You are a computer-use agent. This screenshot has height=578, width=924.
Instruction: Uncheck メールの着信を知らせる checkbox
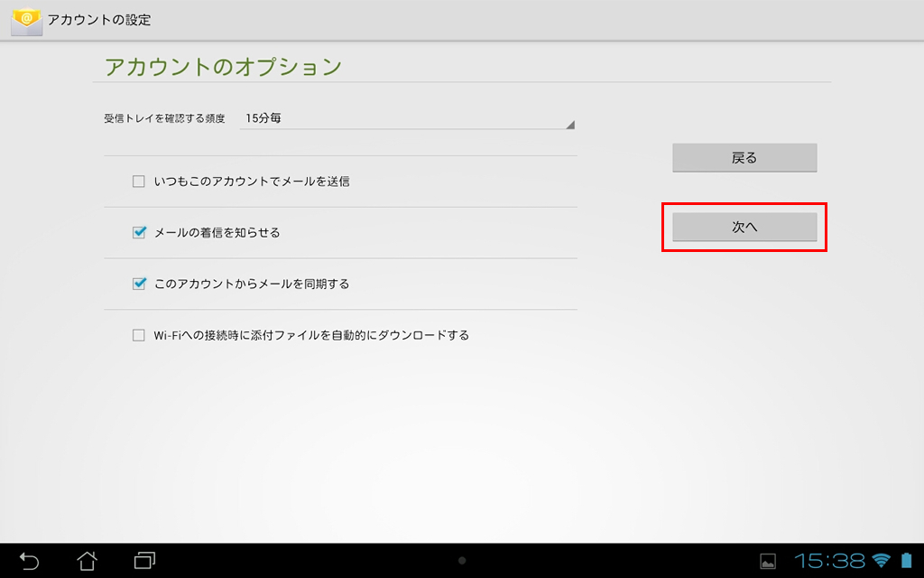[139, 233]
